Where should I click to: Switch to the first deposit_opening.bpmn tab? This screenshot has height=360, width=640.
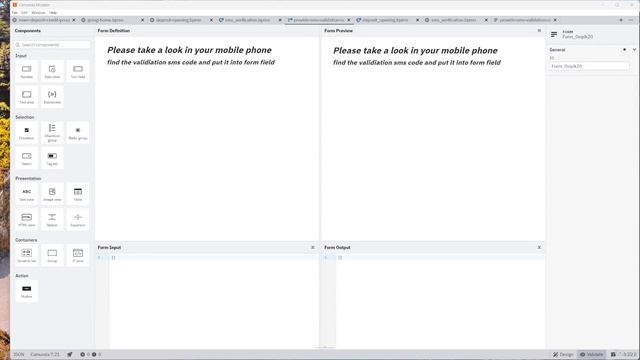coord(178,20)
